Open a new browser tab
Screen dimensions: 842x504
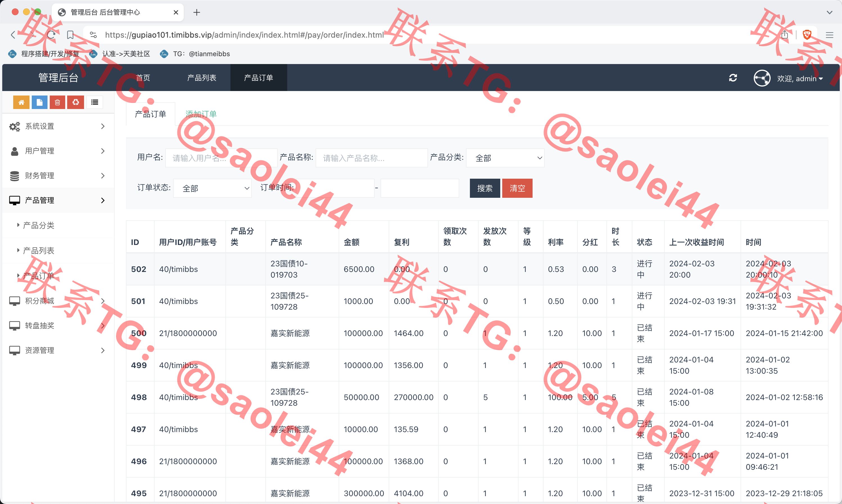coord(197,13)
